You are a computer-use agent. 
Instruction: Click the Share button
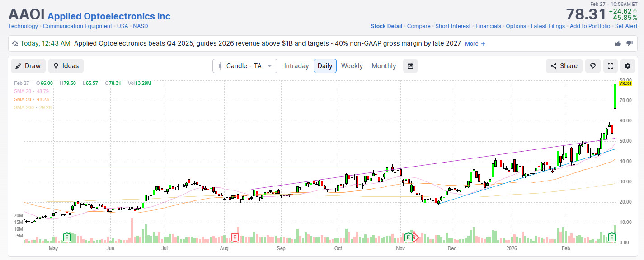point(564,66)
